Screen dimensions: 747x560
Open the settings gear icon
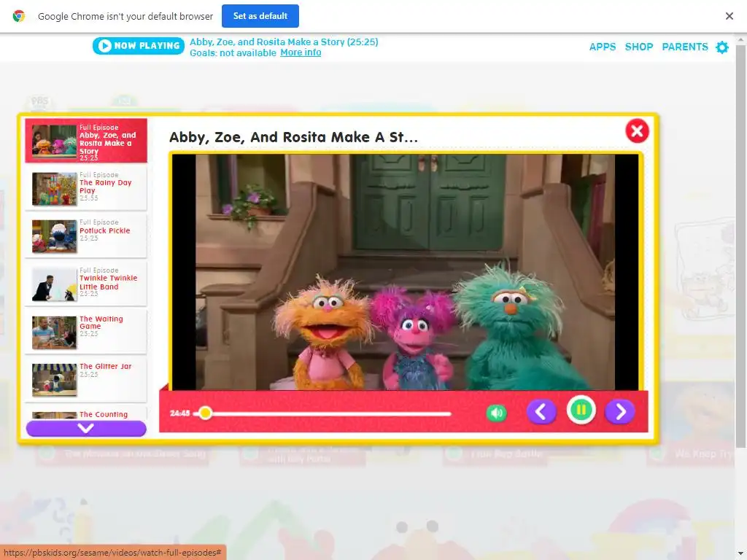pos(722,47)
